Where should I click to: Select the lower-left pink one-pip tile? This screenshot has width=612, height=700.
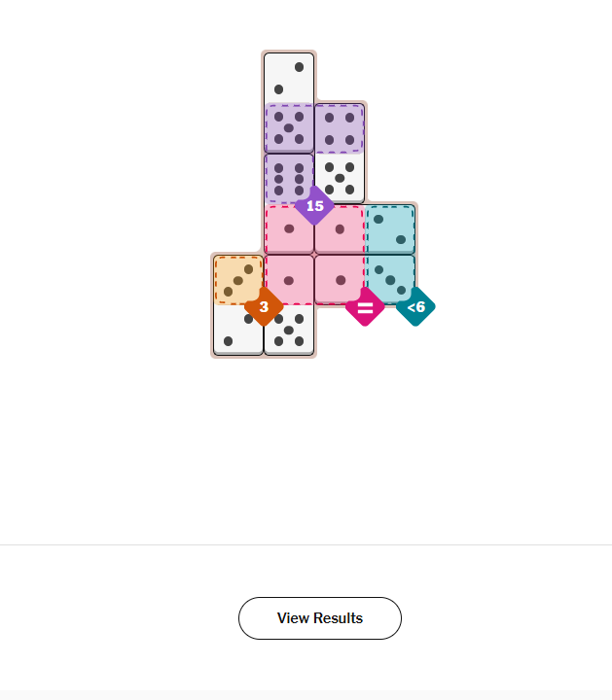[x=289, y=280]
